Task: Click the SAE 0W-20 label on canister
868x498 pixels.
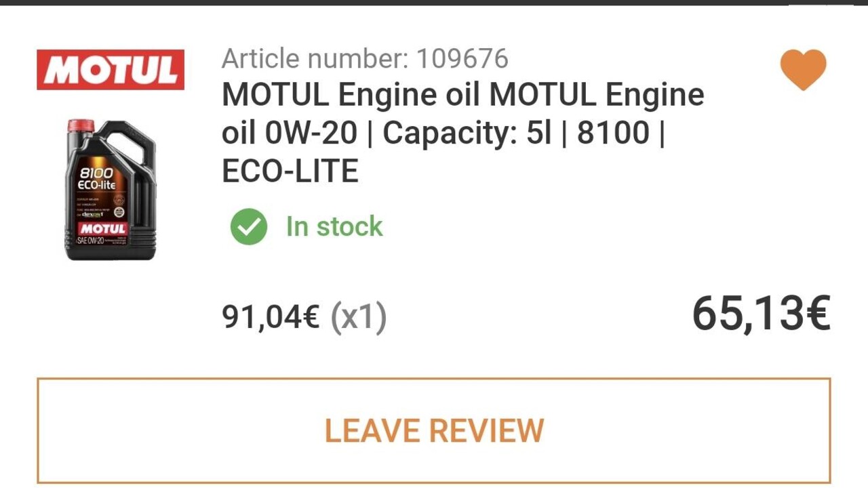Action: [x=92, y=242]
